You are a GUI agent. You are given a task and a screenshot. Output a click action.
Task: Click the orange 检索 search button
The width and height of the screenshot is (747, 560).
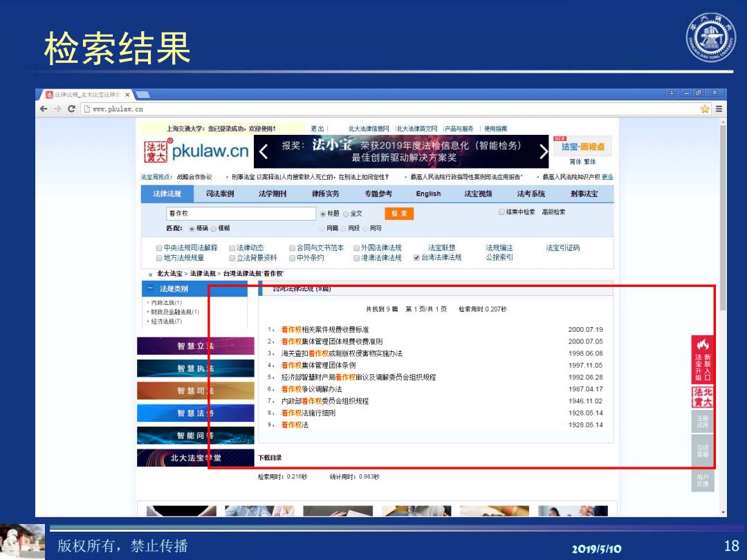click(x=399, y=214)
